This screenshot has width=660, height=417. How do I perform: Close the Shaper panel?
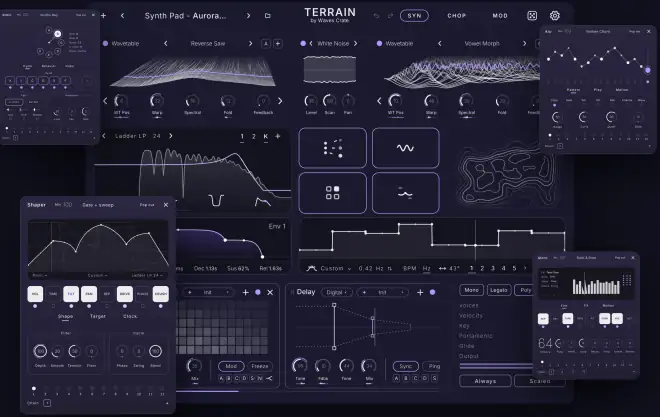166,205
